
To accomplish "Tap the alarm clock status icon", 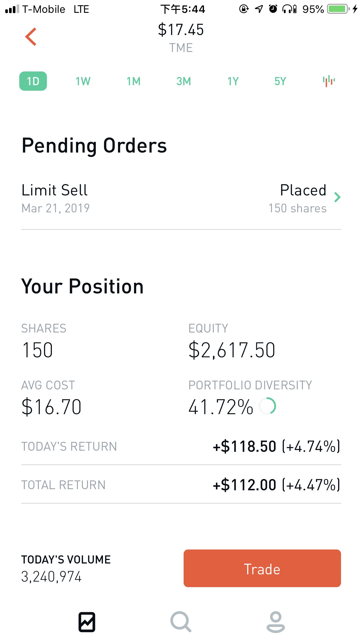I will click(273, 9).
